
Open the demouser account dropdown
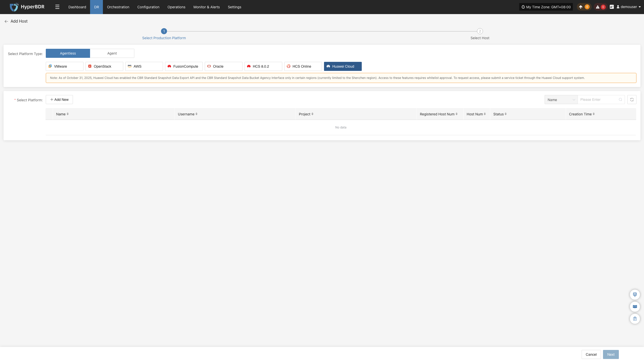coord(628,7)
